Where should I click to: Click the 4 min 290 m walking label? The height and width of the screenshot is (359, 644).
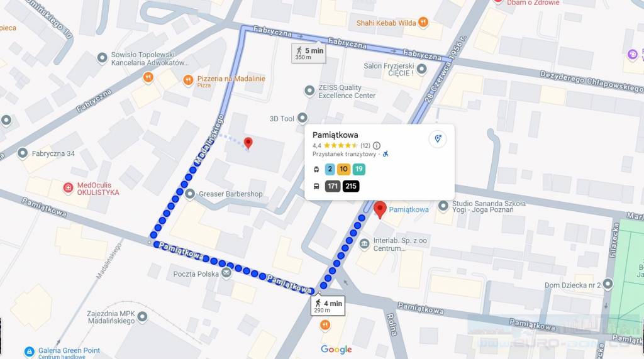tap(328, 306)
